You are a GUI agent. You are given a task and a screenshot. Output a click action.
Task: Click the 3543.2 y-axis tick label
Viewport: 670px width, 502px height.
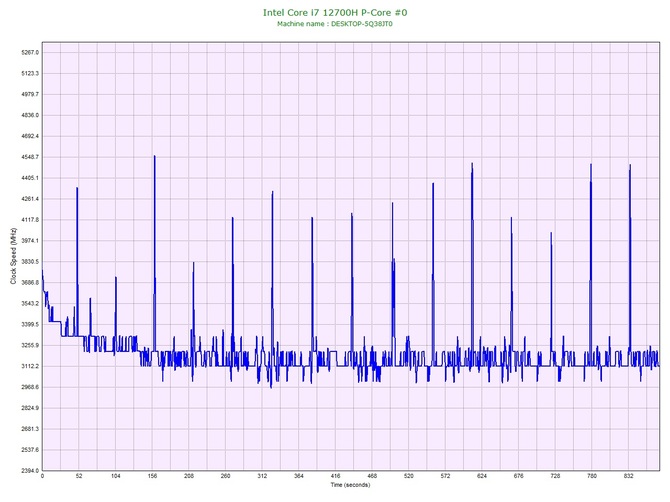click(30, 304)
